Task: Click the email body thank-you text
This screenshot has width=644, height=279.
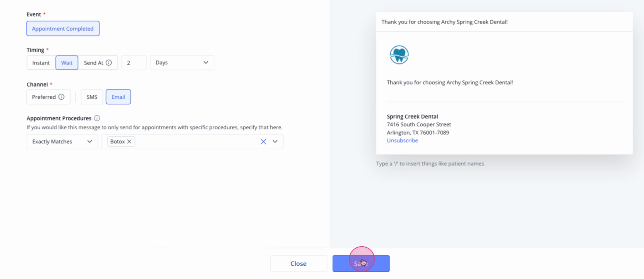Action: pyautogui.click(x=450, y=82)
